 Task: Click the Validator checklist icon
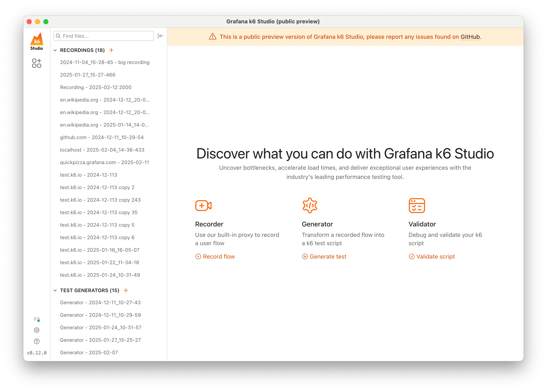(417, 206)
